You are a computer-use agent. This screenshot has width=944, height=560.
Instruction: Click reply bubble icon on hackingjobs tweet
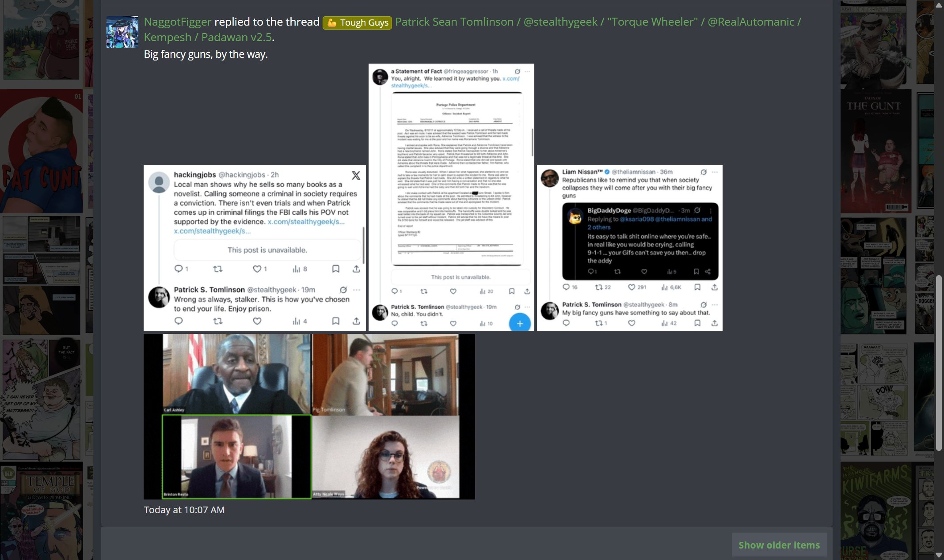click(x=179, y=269)
